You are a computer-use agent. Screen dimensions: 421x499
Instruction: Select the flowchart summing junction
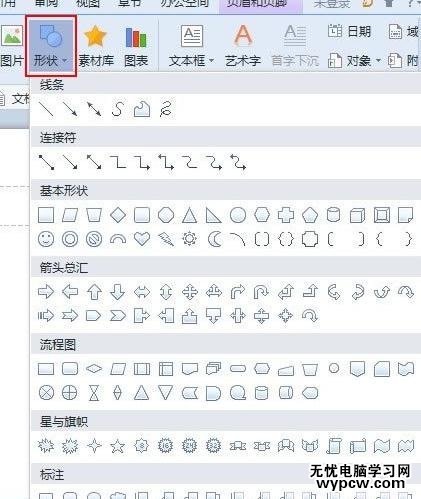pos(46,393)
